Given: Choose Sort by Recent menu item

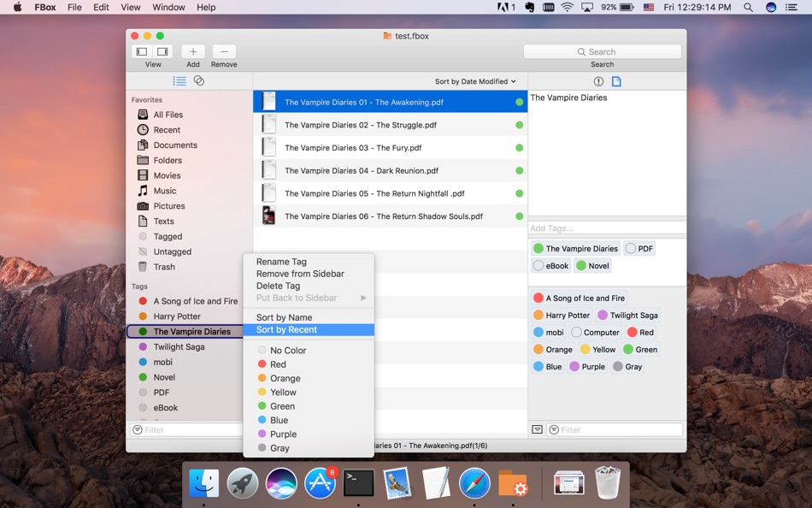Looking at the screenshot, I should (309, 329).
